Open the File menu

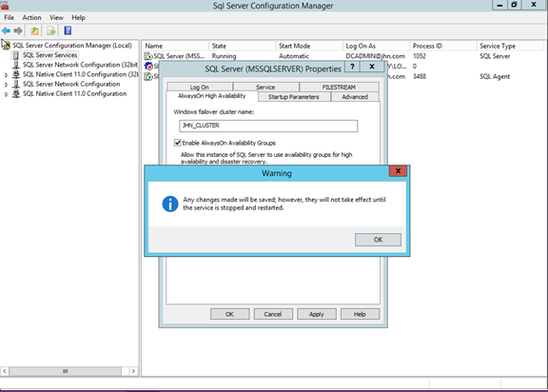[10, 17]
